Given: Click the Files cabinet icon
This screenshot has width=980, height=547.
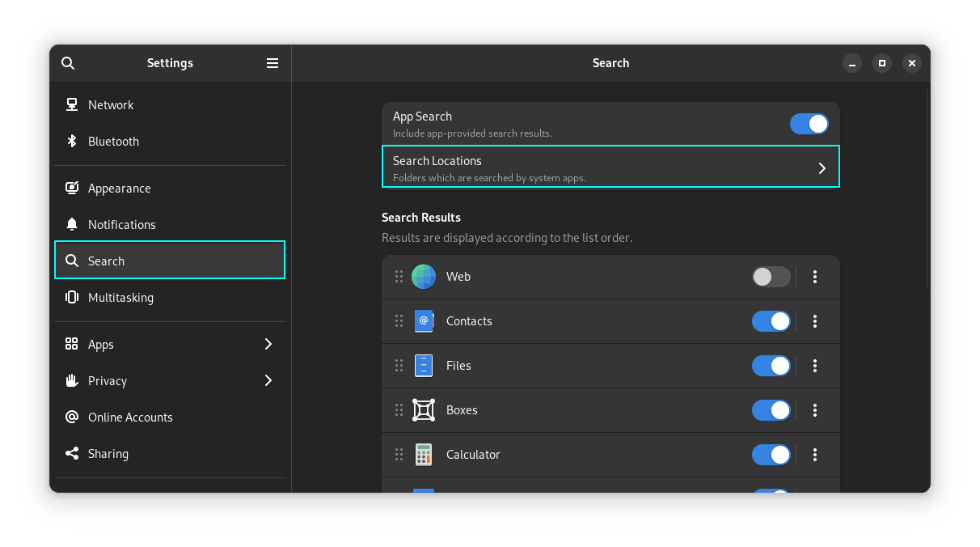Looking at the screenshot, I should point(424,366).
